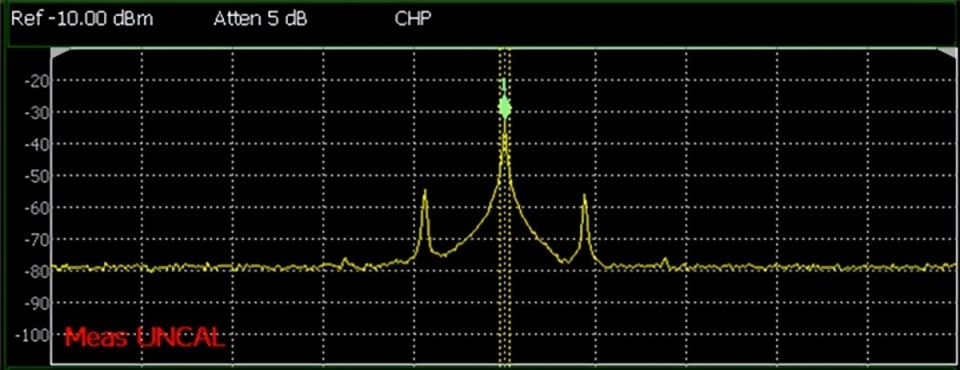Select the 'Atten 5 dB' attenuation readout
960x370 pixels.
click(x=260, y=19)
